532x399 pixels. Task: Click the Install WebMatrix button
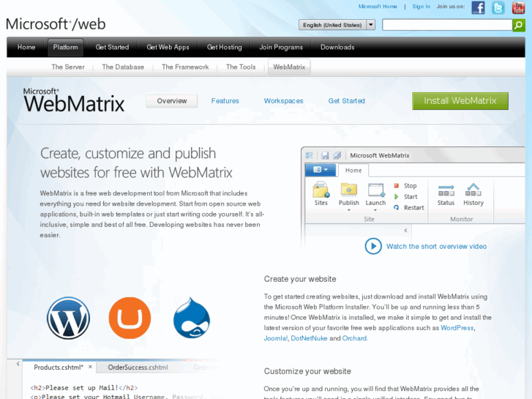[x=460, y=101]
